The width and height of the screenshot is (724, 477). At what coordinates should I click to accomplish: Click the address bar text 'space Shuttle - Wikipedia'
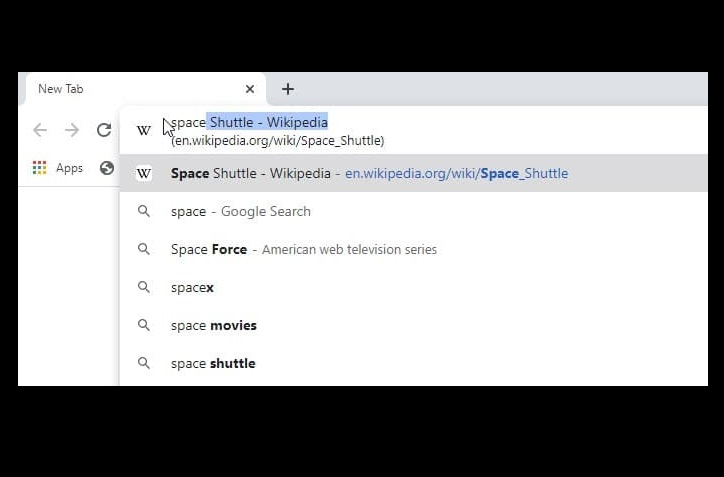pos(249,122)
